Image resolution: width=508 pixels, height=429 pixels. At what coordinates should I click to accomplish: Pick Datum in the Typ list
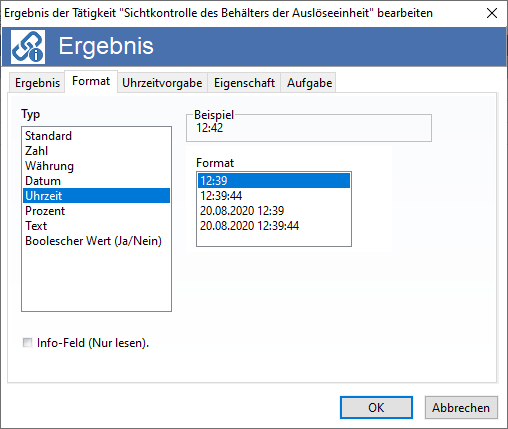click(96, 181)
